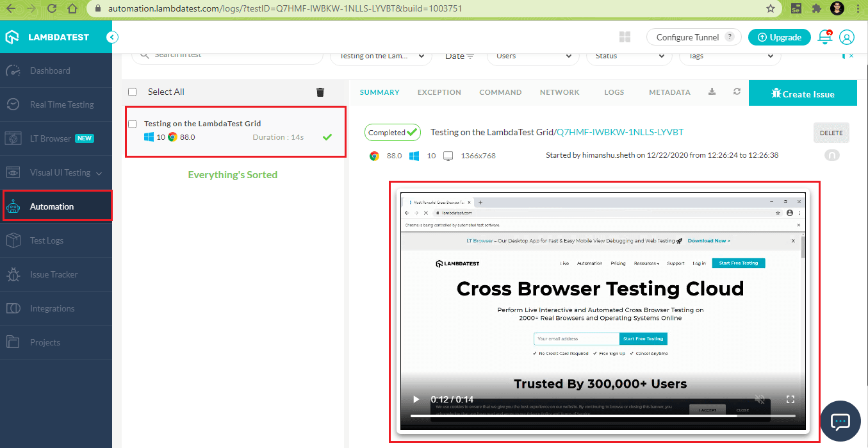This screenshot has height=448, width=868.
Task: Click the Issue Tracker bug icon
Action: pyautogui.click(x=13, y=274)
